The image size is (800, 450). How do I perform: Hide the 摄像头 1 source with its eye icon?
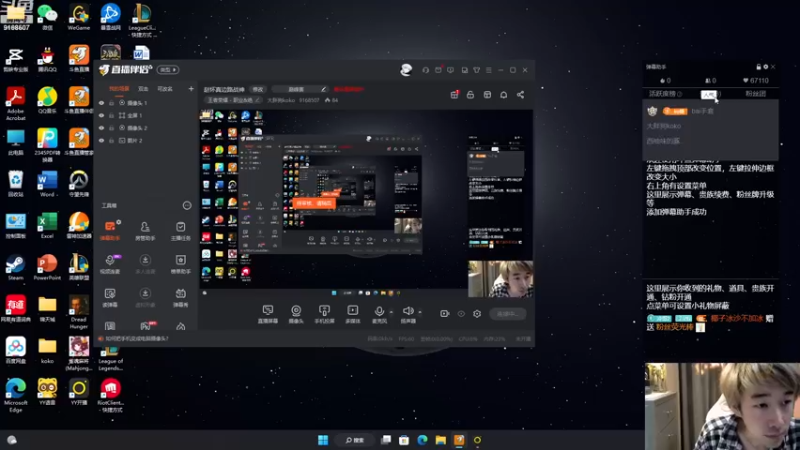(x=101, y=103)
